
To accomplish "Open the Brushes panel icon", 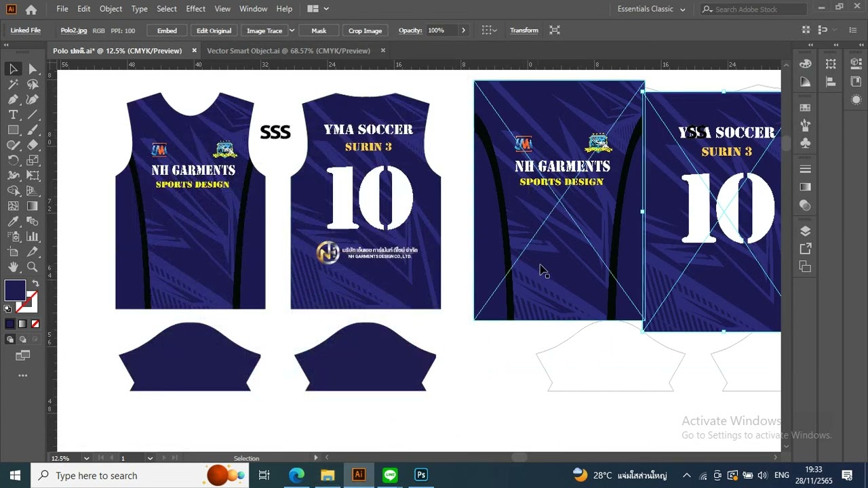I will pyautogui.click(x=806, y=125).
